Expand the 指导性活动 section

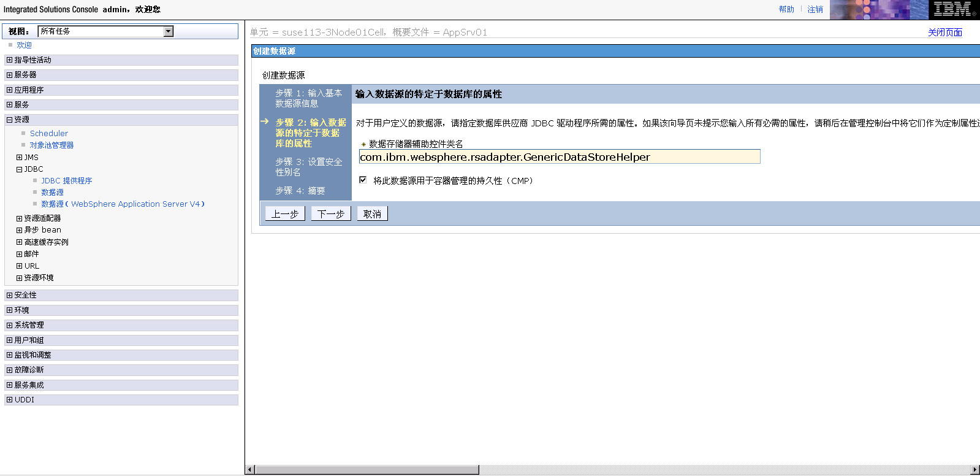click(x=9, y=60)
